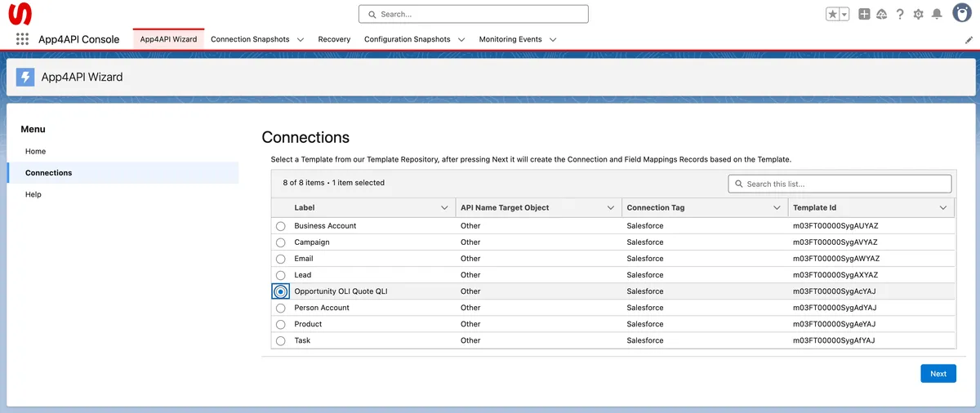Select the App4API Wizard tab
The height and width of the screenshot is (413, 980).
168,39
